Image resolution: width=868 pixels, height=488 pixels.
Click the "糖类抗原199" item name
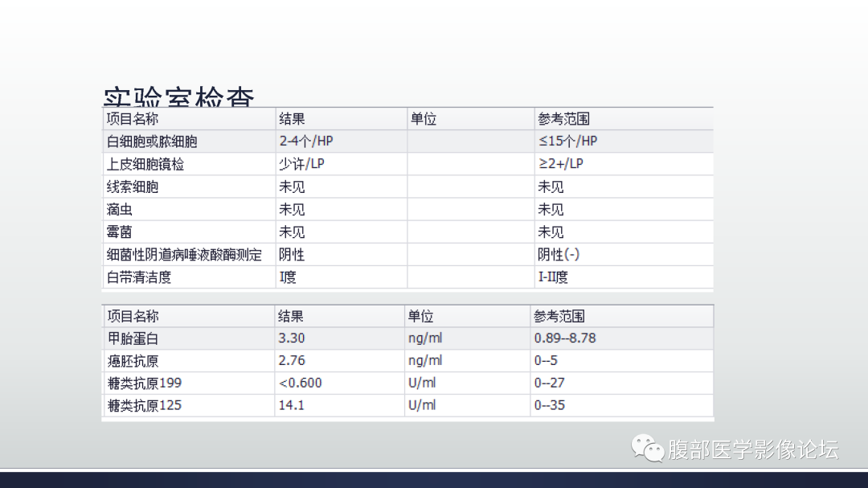145,383
